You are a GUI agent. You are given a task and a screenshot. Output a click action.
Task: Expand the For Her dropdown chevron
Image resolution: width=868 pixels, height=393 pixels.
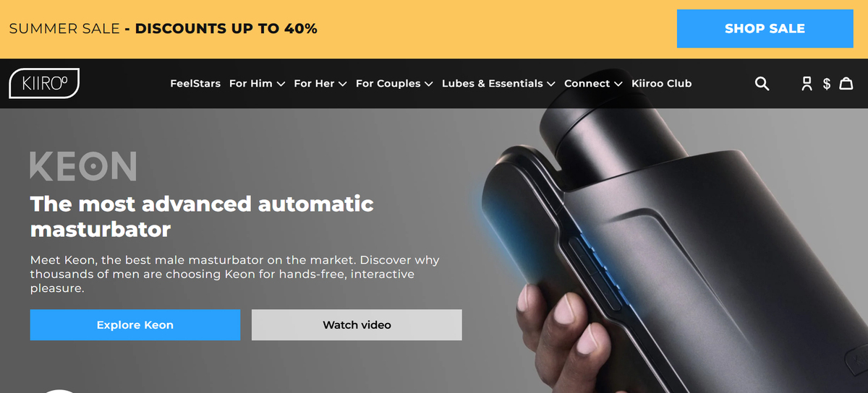point(343,84)
